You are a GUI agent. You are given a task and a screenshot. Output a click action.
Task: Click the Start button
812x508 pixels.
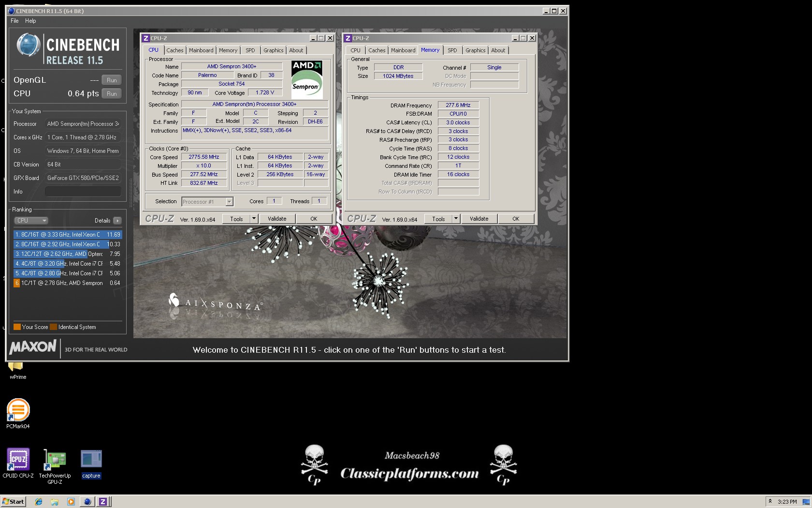pos(13,502)
